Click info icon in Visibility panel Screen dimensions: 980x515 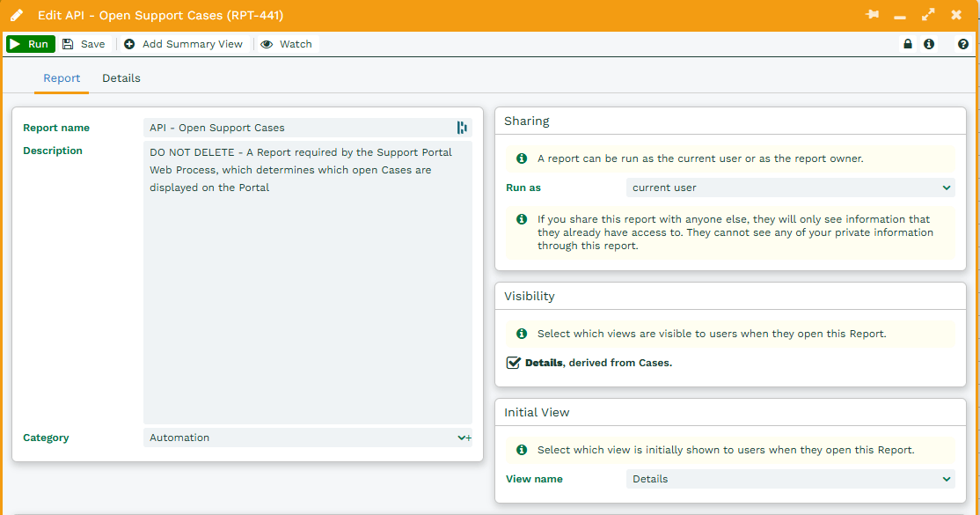[x=521, y=334]
